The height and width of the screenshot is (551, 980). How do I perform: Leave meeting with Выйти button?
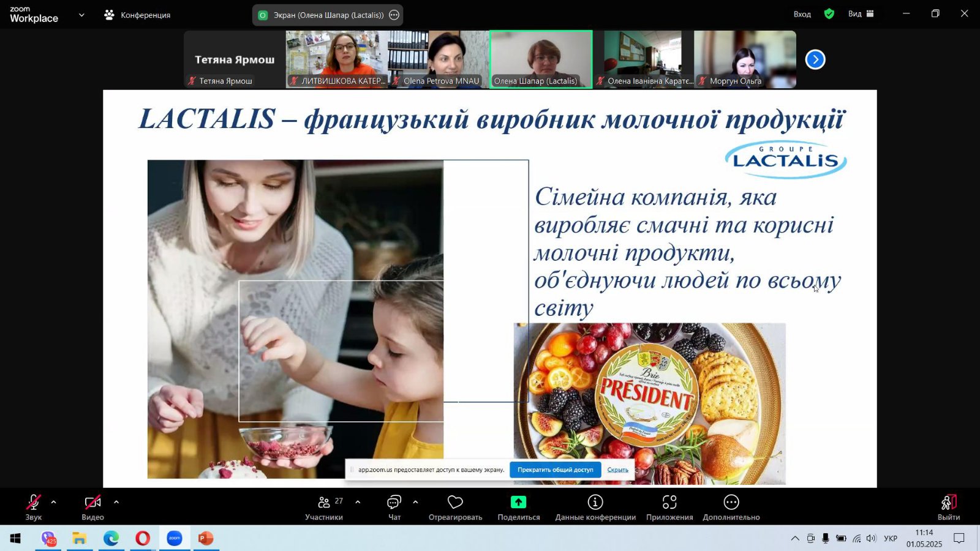pyautogui.click(x=949, y=508)
